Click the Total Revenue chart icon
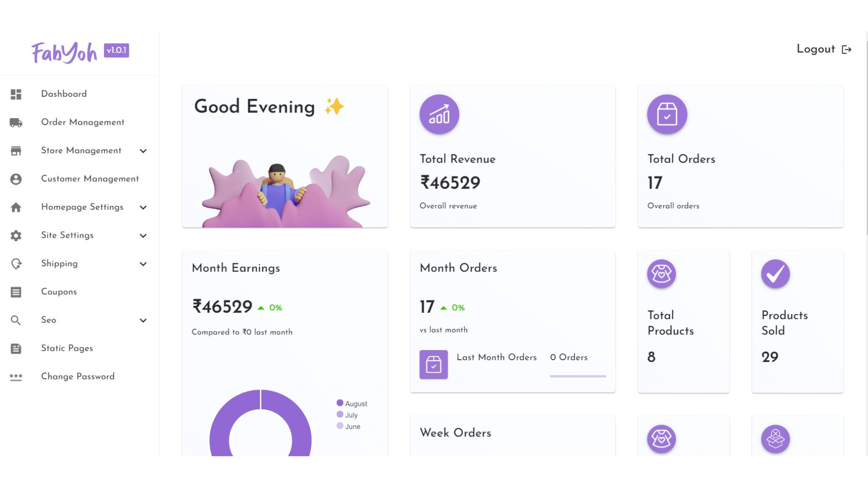This screenshot has height=488, width=868. (439, 114)
